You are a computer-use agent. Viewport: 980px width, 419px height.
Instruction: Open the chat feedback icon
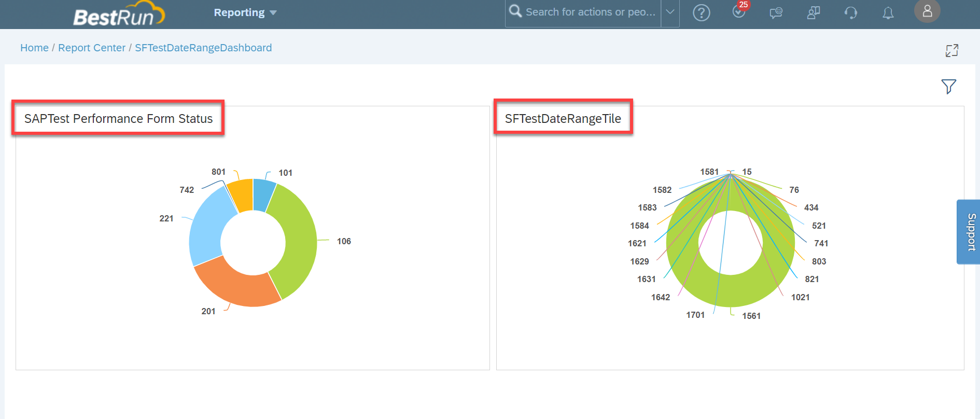click(x=776, y=12)
